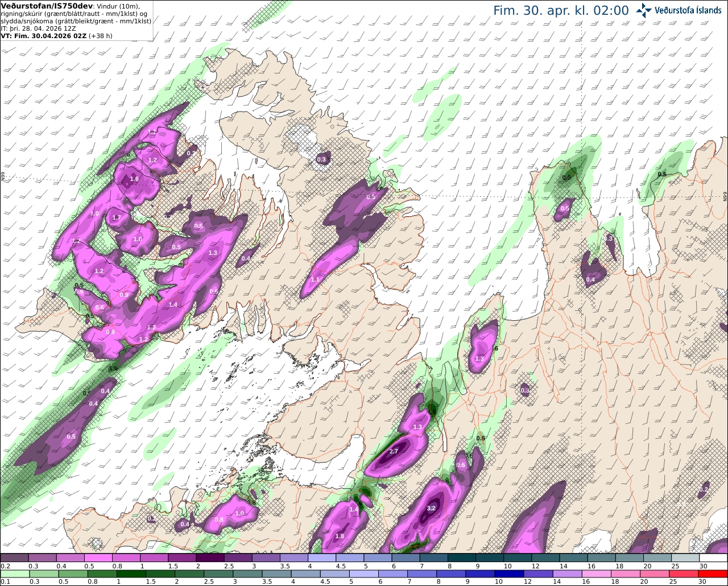Pick the white swatch ending the top legend row

[714, 558]
